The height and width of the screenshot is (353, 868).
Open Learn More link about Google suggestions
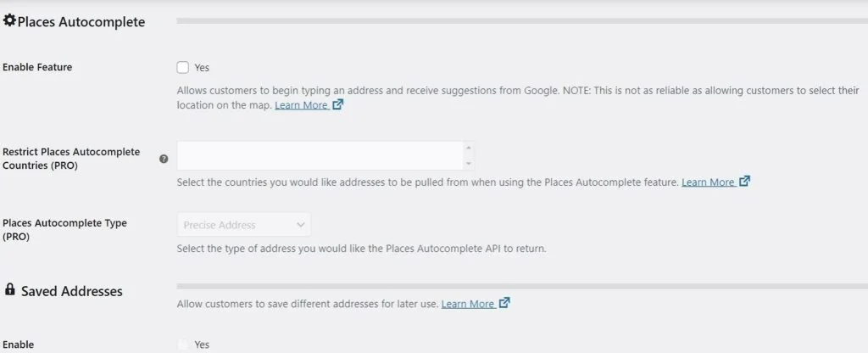[301, 106]
